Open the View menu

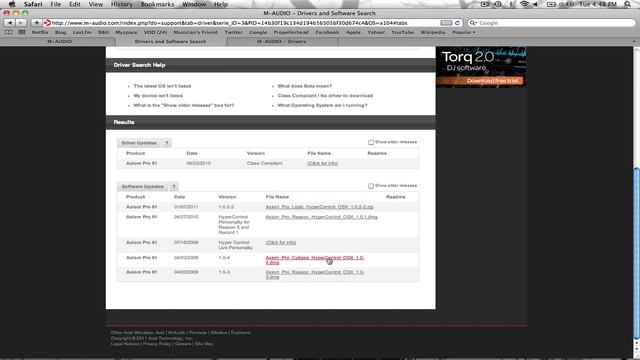tap(96, 4)
